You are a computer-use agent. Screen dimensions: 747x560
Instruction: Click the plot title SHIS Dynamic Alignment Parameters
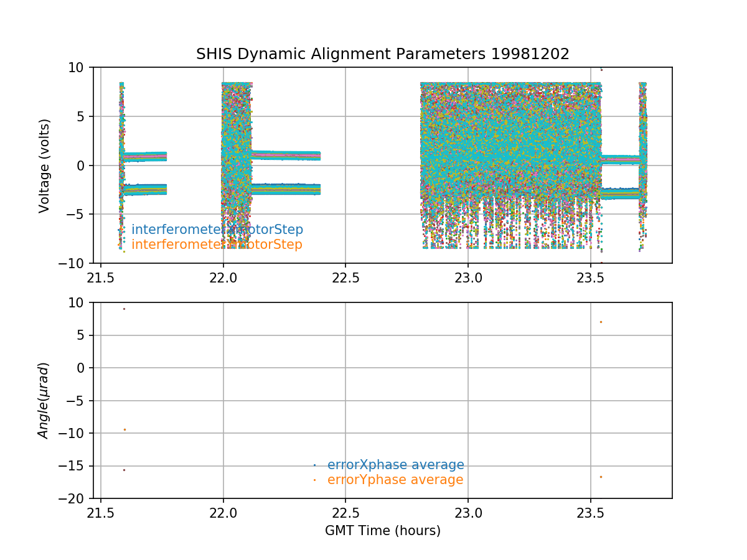coord(382,54)
